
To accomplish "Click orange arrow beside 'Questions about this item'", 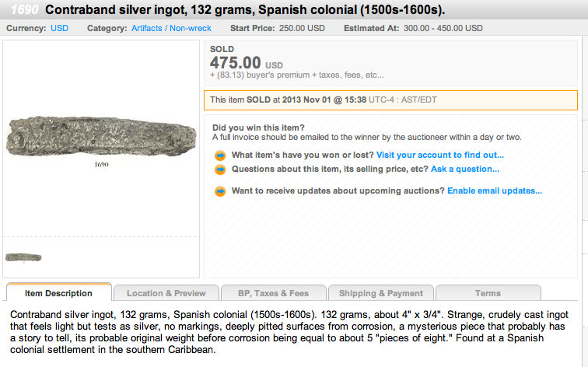I will (x=220, y=169).
